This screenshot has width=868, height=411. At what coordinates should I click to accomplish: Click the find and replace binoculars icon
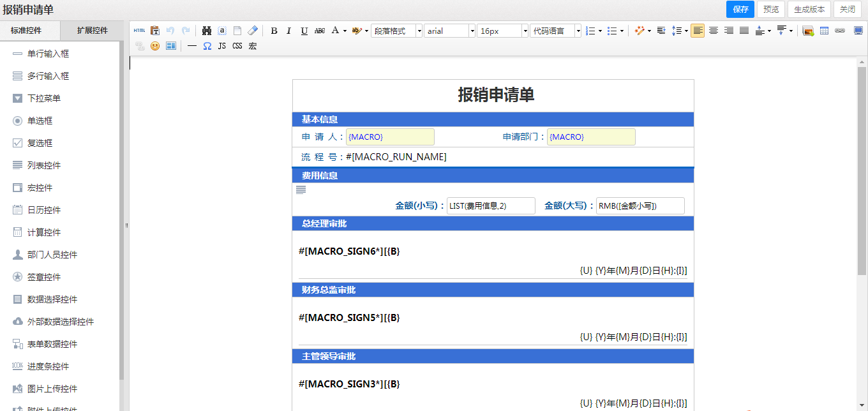[x=206, y=31]
